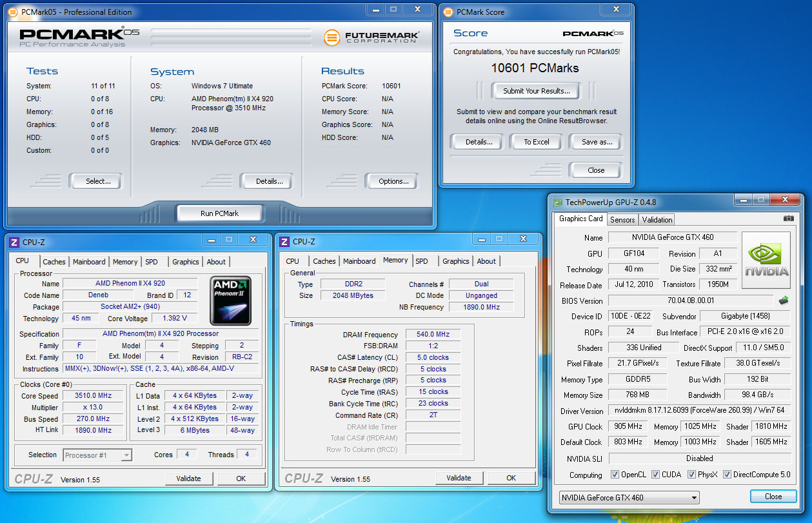The width and height of the screenshot is (812, 523).
Task: Click the Futuremark Corporation logo
Action: coord(371,37)
